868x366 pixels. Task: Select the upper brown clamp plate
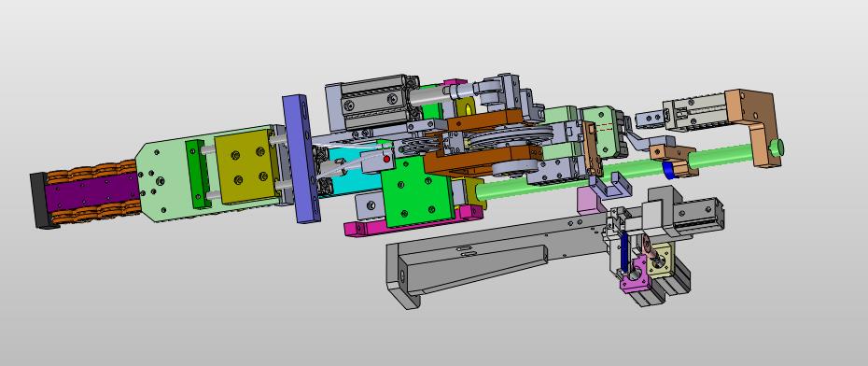(485, 120)
